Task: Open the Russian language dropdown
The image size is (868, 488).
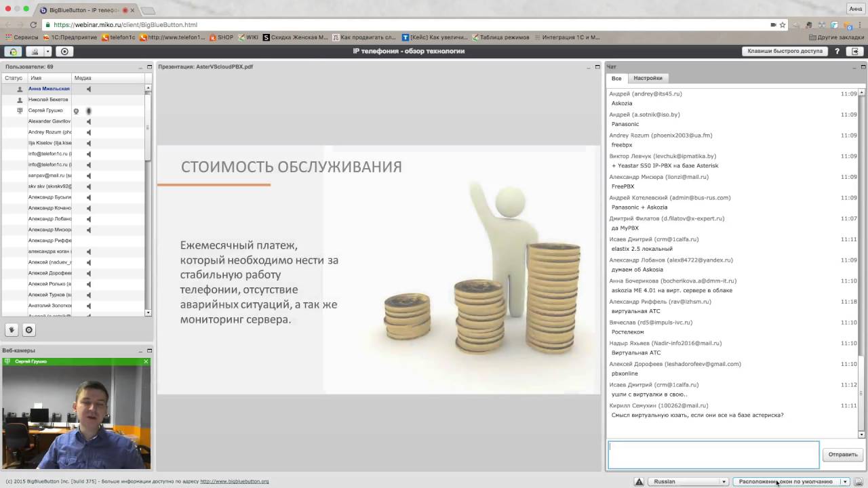Action: click(688, 482)
